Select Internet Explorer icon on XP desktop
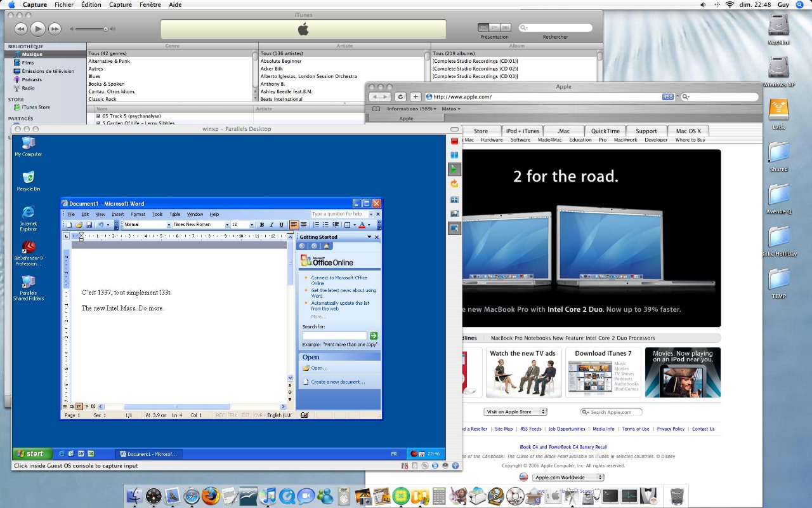The height and width of the screenshot is (508, 812). (28, 218)
